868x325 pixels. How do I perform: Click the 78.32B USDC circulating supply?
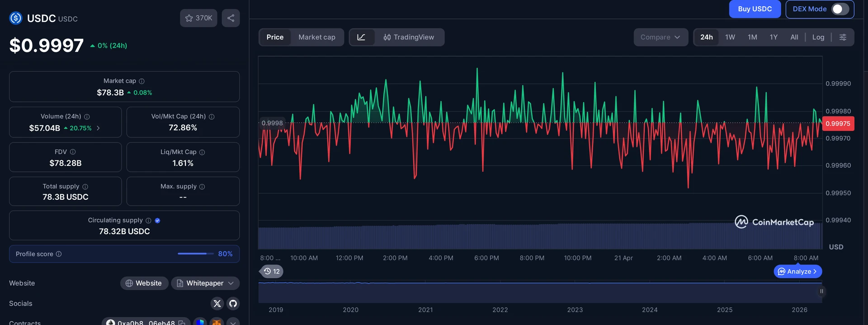point(124,231)
